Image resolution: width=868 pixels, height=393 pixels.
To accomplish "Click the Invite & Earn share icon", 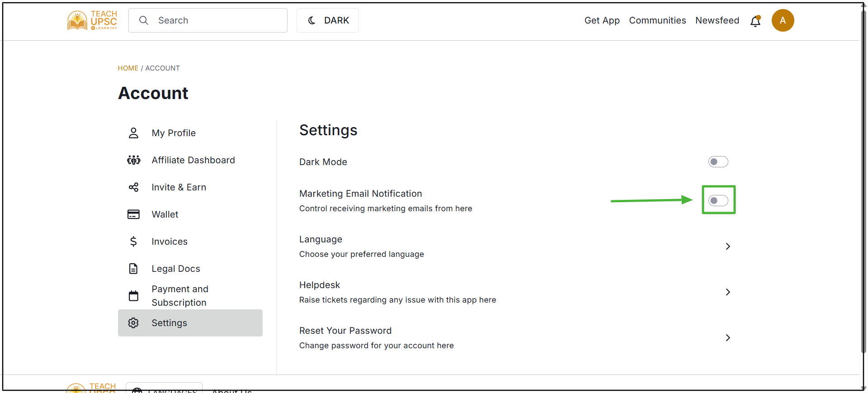I will (x=133, y=187).
